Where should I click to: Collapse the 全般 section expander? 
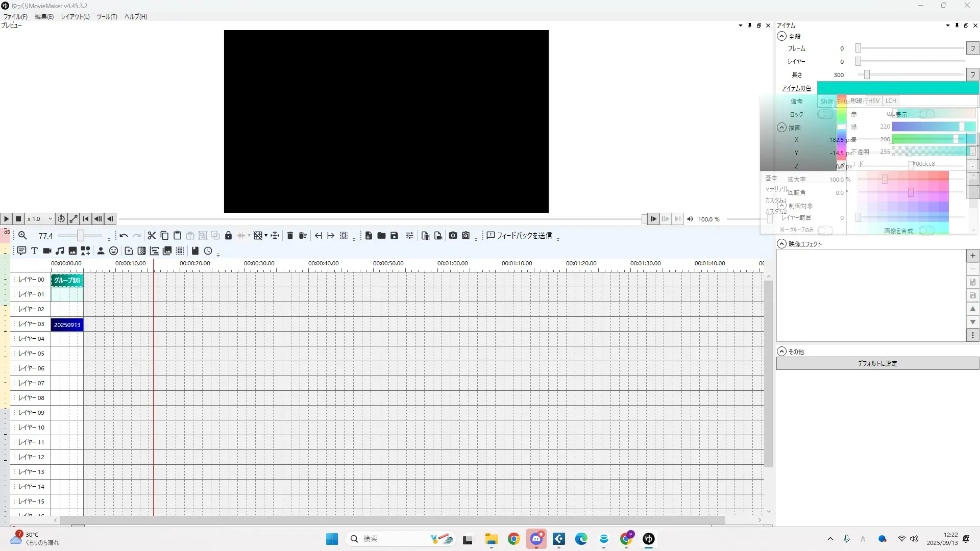coord(781,36)
